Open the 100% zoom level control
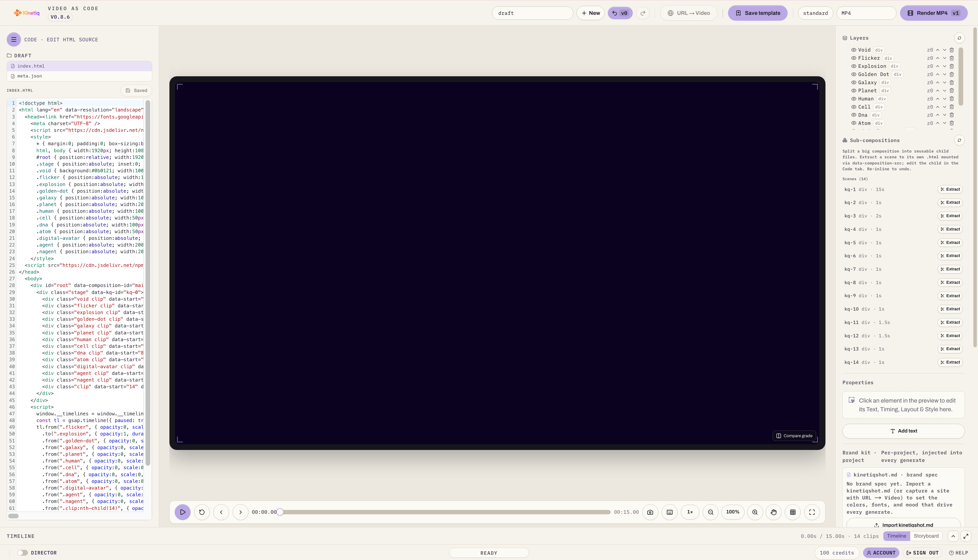978x560 pixels. point(733,512)
